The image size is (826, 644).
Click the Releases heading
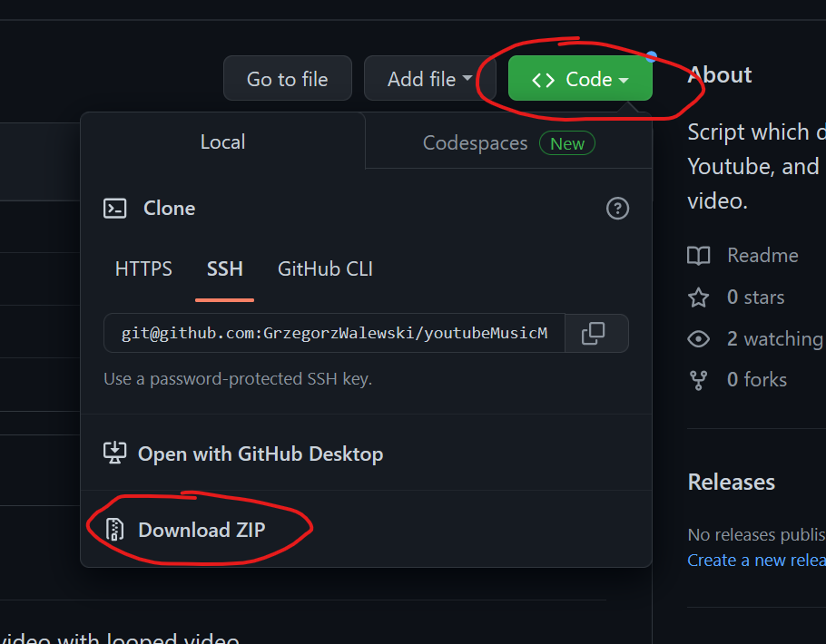(732, 483)
